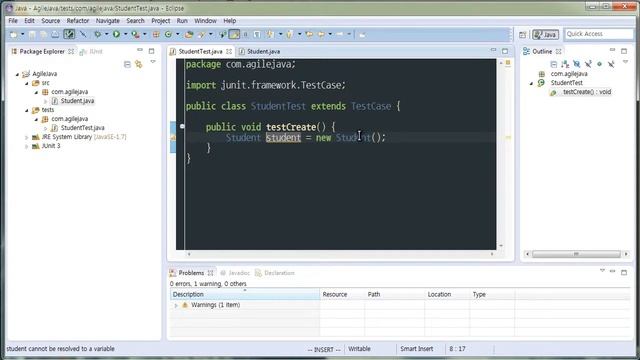Click the Quick Access field
Viewport: 640px width, 360px height.
tap(598, 34)
